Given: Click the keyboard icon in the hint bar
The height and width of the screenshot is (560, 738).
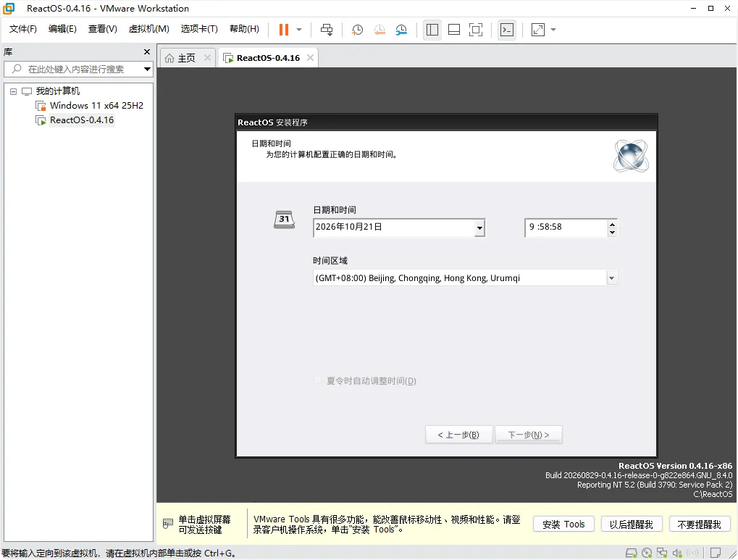Looking at the screenshot, I should [168, 524].
